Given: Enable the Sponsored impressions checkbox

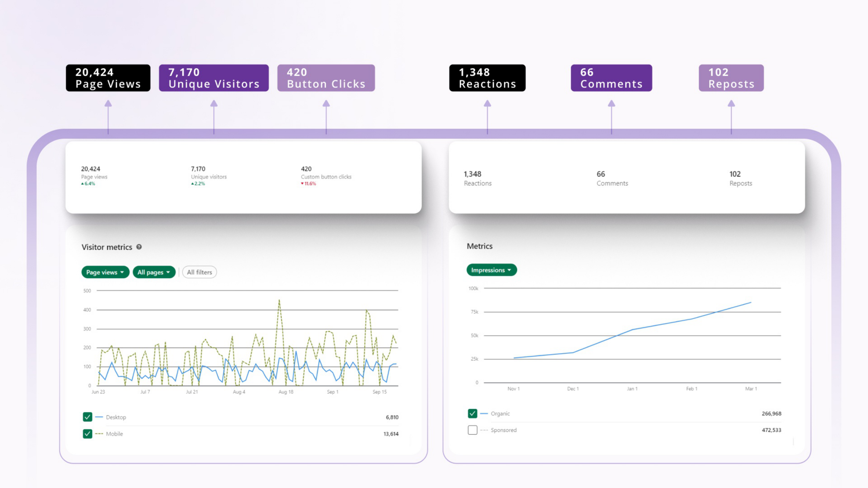Looking at the screenshot, I should (x=472, y=430).
